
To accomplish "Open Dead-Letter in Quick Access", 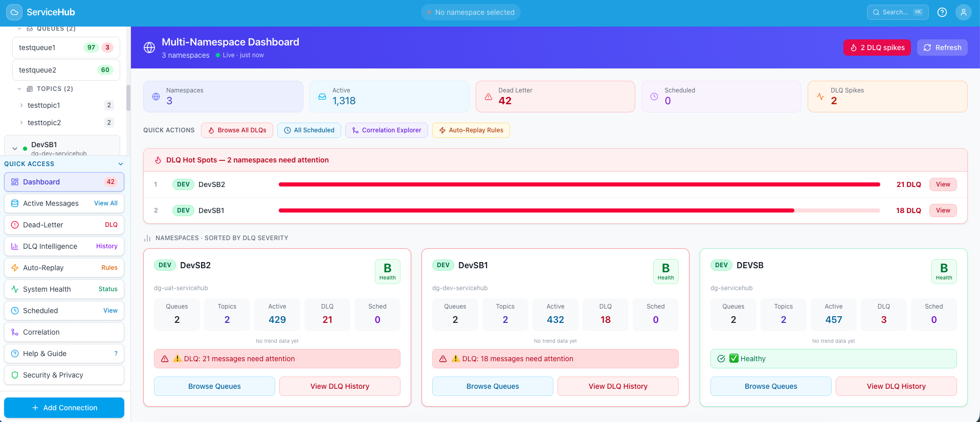I will 64,225.
